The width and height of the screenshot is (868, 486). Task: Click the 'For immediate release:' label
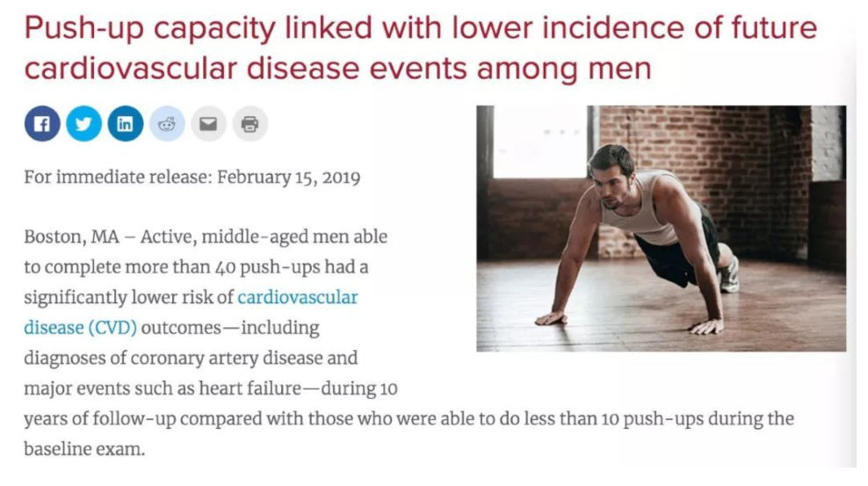click(x=118, y=178)
